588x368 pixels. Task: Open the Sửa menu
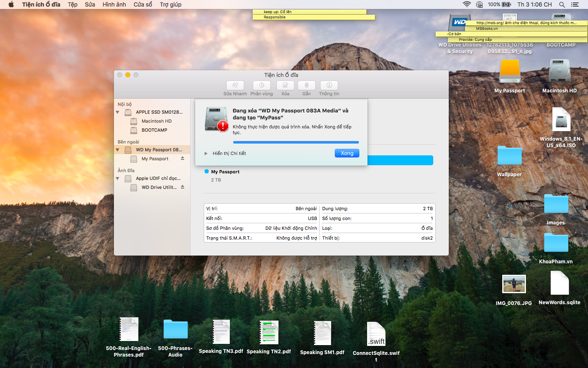(90, 4)
